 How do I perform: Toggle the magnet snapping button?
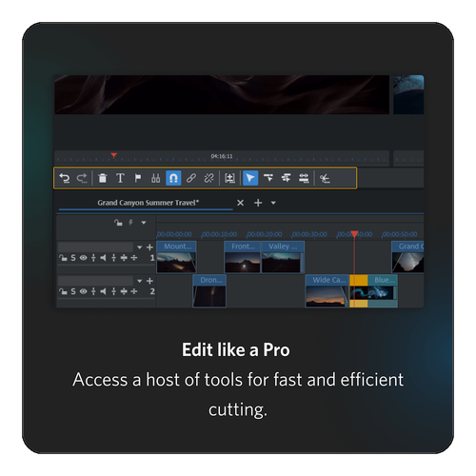click(173, 178)
